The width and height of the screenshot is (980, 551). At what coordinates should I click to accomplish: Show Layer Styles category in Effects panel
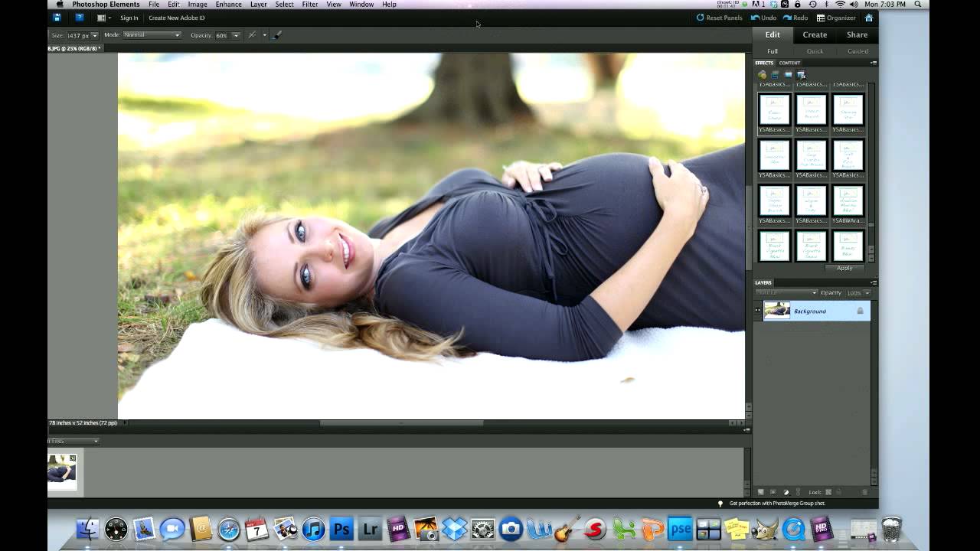(x=775, y=74)
